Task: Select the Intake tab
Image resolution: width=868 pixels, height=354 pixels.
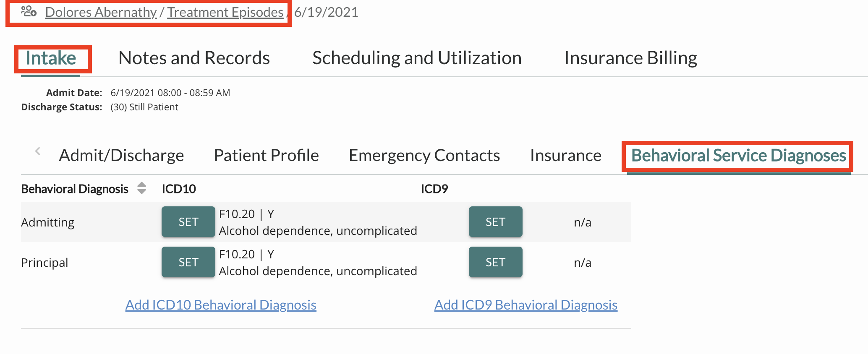Action: (51, 58)
